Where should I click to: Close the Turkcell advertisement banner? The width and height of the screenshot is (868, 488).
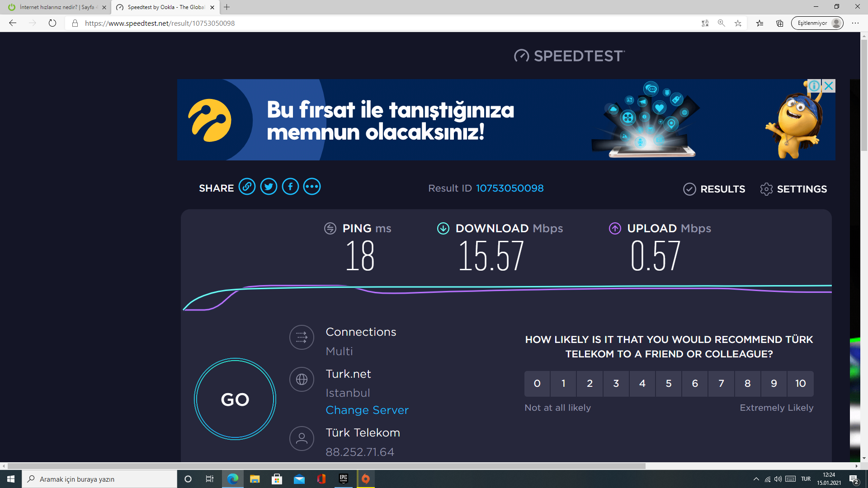829,85
